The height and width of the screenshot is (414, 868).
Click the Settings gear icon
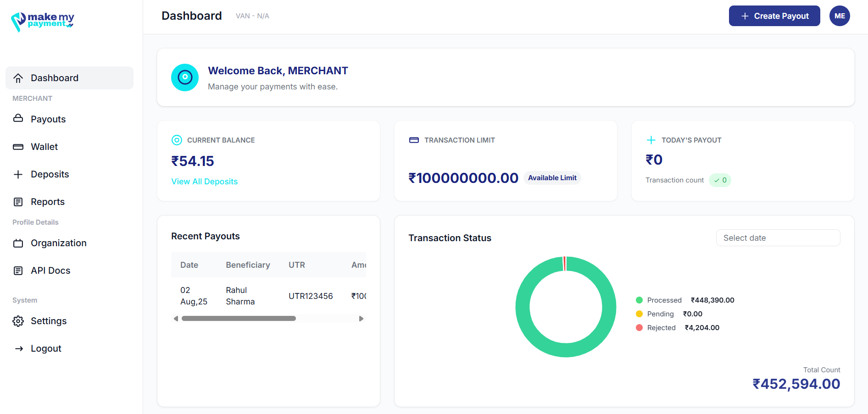tap(18, 320)
